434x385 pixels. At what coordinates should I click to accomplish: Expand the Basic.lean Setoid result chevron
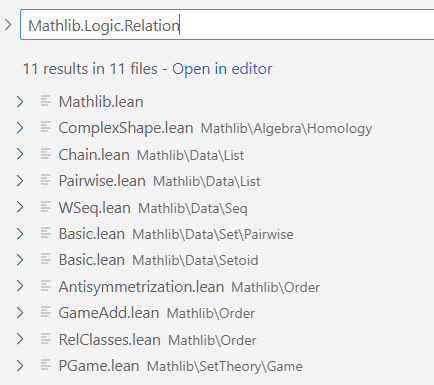[20, 260]
